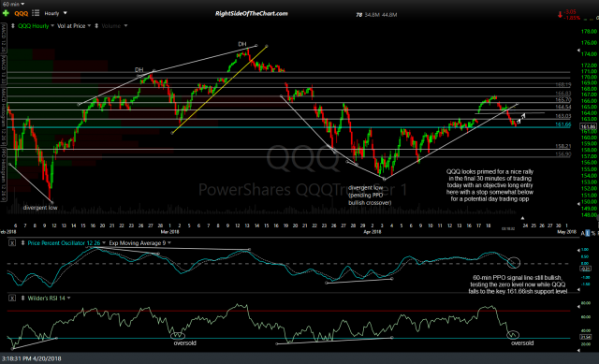Image resolution: width=599 pixels, height=364 pixels.
Task: Close the Wilder's RSI pane
Action: (x=12, y=298)
